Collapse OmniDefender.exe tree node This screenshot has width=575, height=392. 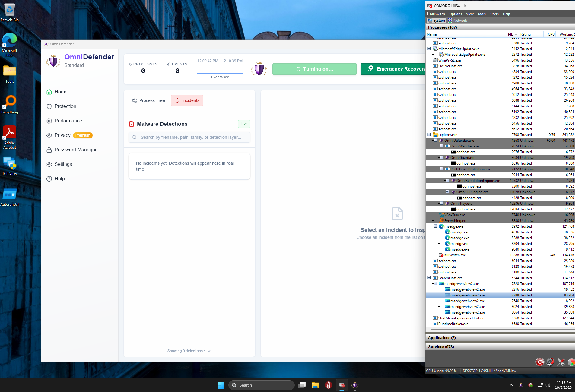click(x=435, y=141)
